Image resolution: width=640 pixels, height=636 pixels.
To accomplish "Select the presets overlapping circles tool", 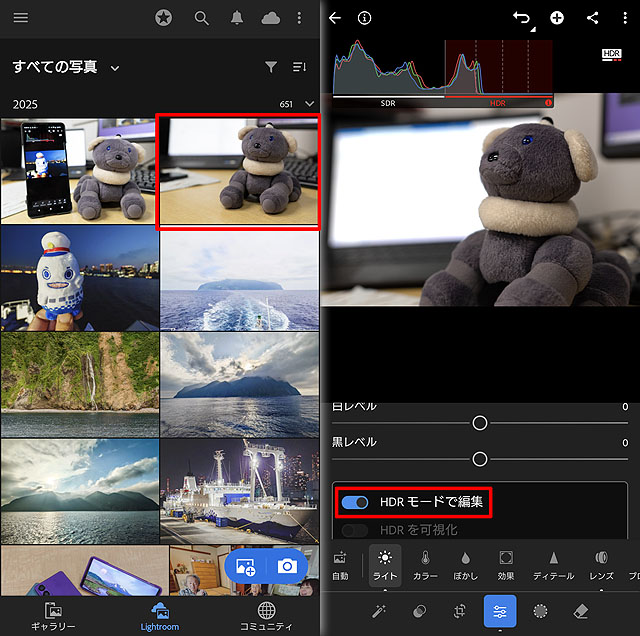I will 419,611.
